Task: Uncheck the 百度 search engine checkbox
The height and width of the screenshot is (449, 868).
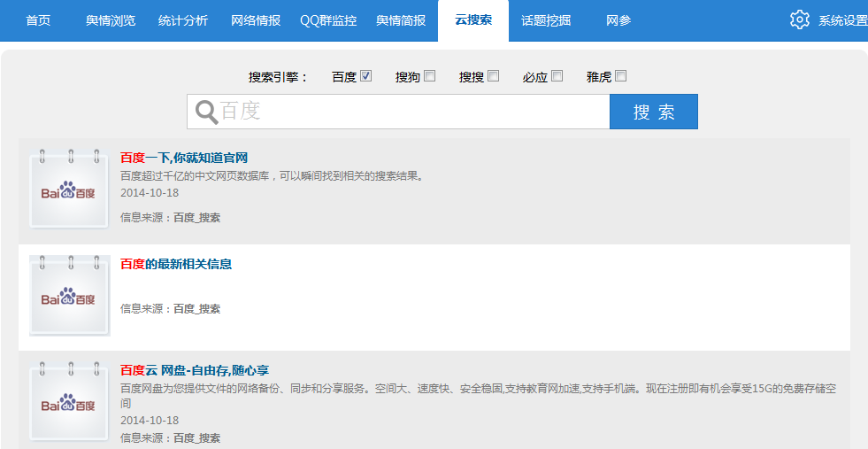Action: click(x=366, y=76)
